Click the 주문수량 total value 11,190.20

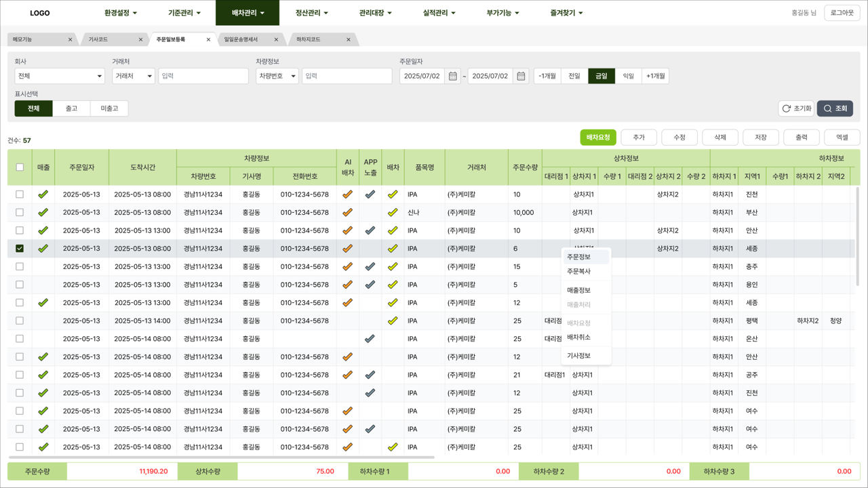(153, 471)
